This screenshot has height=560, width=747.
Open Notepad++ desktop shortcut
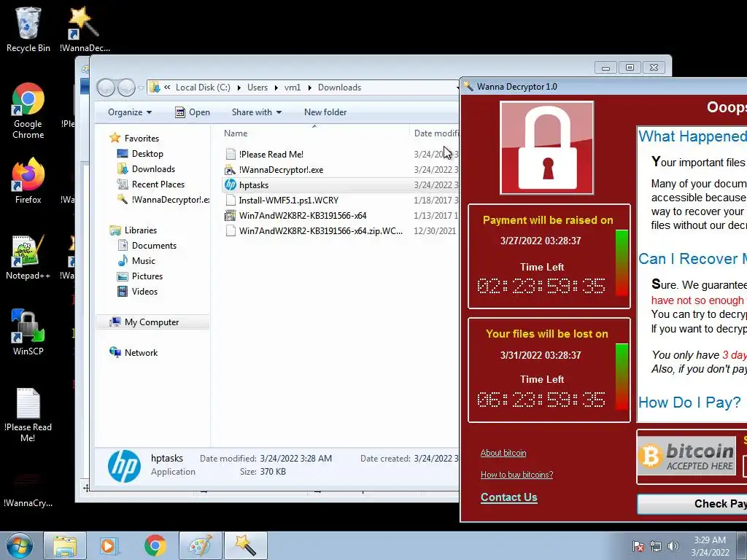click(x=28, y=257)
